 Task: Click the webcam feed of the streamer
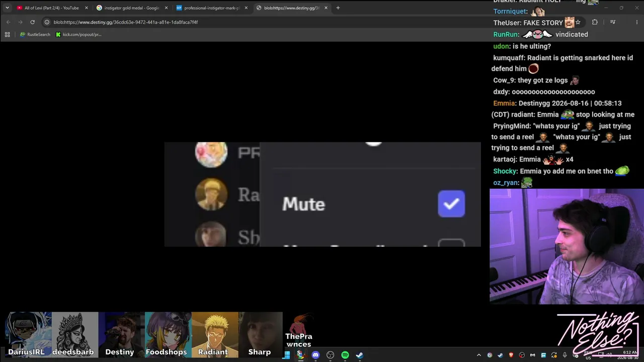point(567,246)
